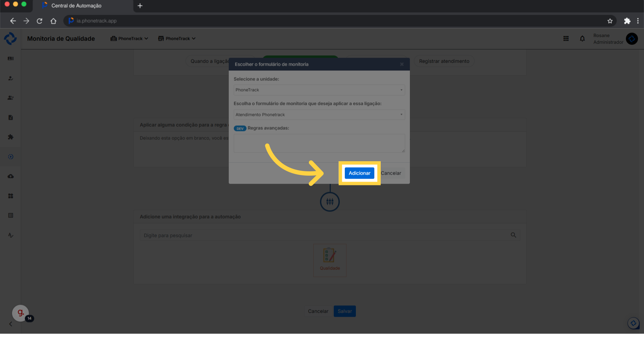The height and width of the screenshot is (362, 644).
Task: Click the cloud upload sidebar icon
Action: 11,176
